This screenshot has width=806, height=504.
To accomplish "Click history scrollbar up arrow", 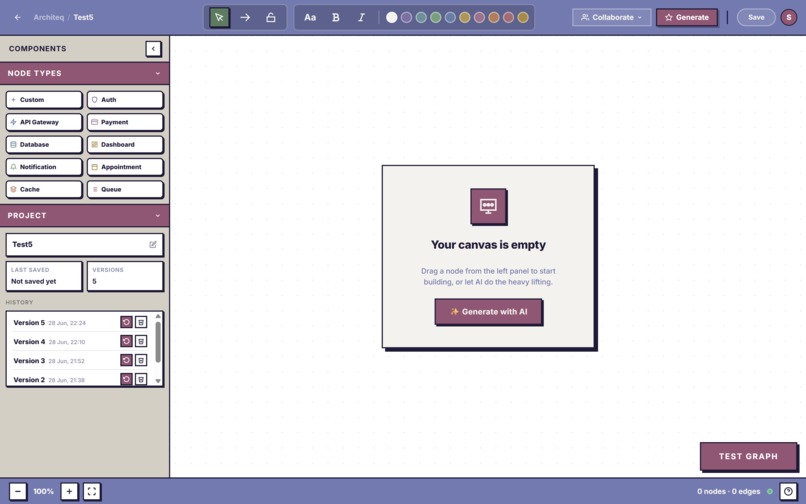I will pyautogui.click(x=158, y=316).
